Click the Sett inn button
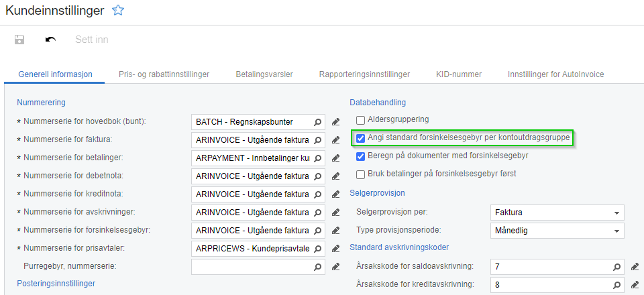Viewport: 644px width, 295px height. point(92,40)
